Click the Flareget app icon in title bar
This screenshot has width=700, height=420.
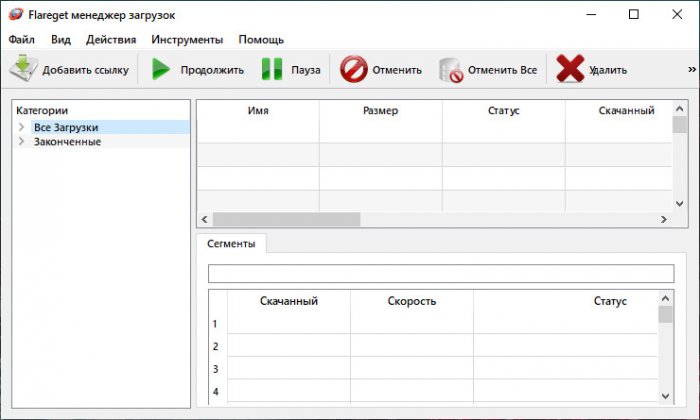coord(15,14)
